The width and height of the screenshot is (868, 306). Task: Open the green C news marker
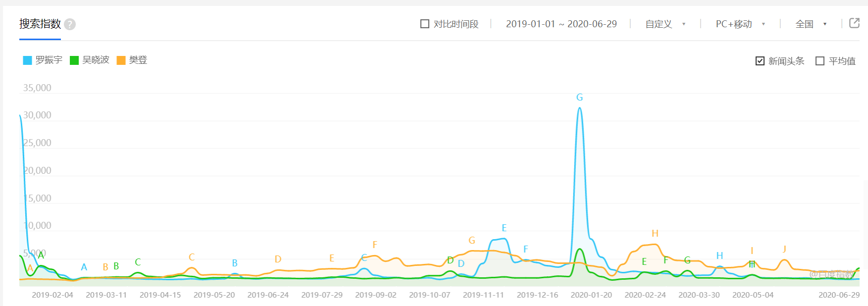click(138, 262)
